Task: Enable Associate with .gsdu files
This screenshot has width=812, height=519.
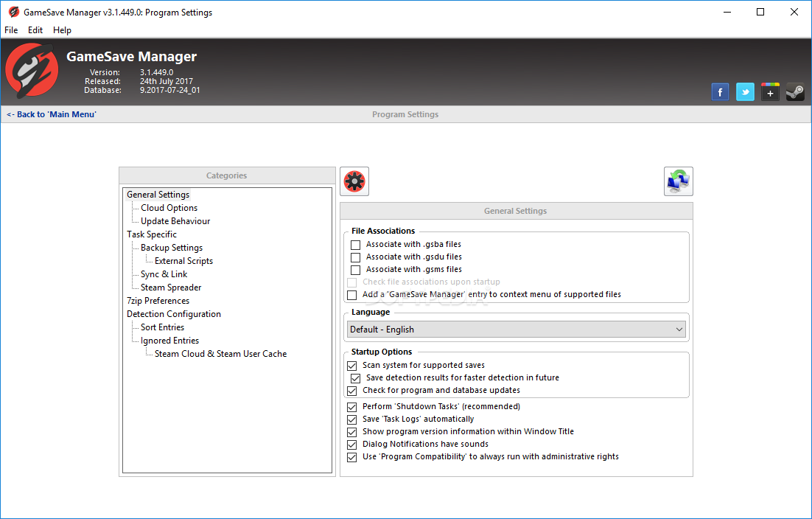Action: pyautogui.click(x=355, y=257)
